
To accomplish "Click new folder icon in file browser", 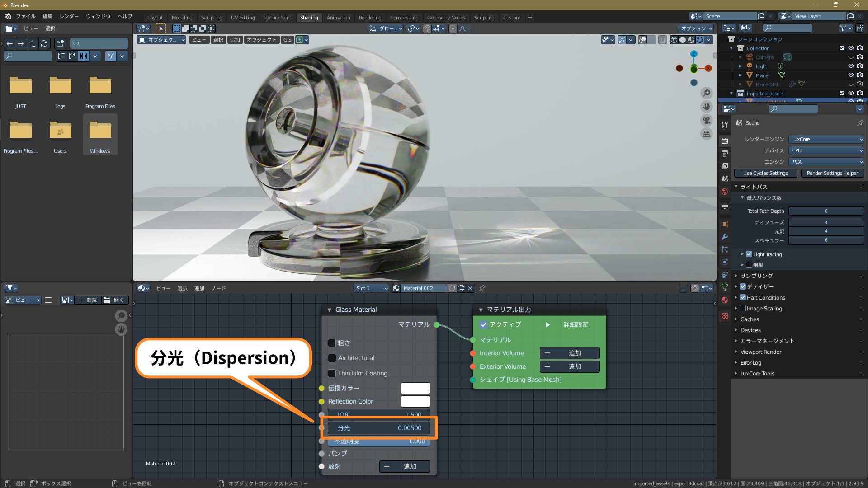I will coord(60,43).
